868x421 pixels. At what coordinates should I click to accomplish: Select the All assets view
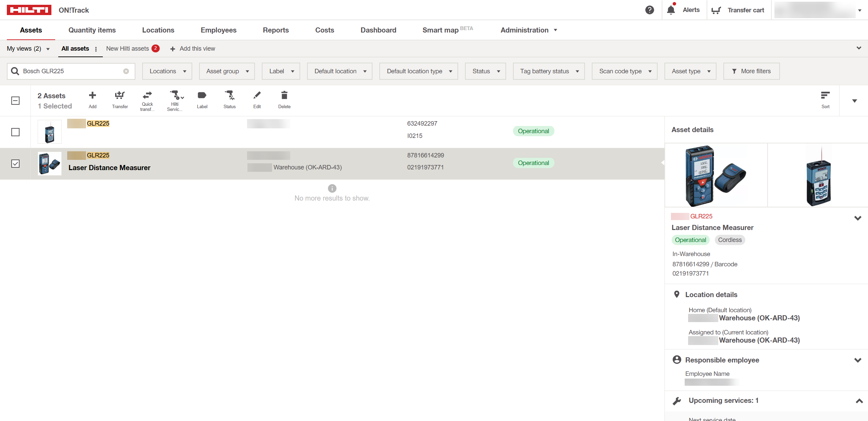pos(75,49)
